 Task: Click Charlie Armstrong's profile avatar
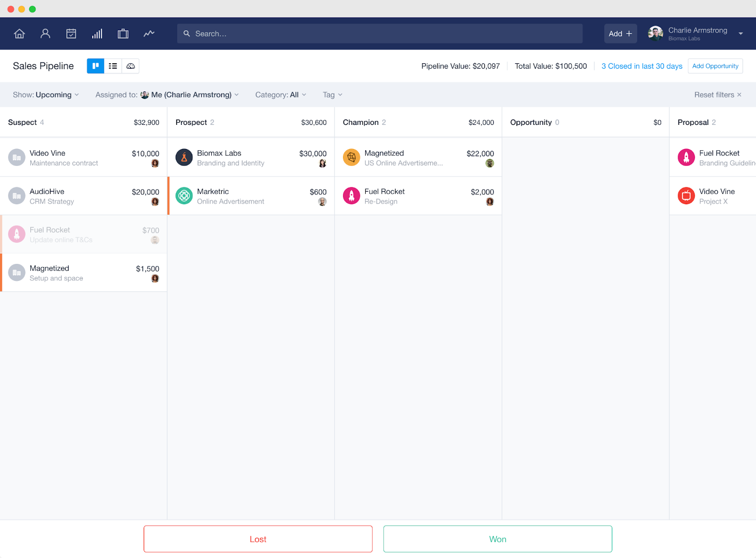point(655,34)
